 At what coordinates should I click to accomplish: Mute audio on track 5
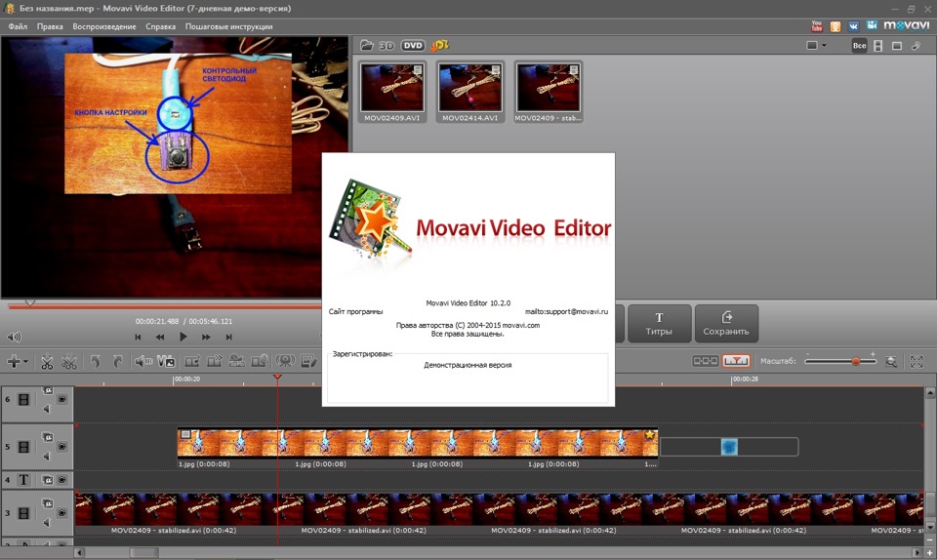pos(47,457)
